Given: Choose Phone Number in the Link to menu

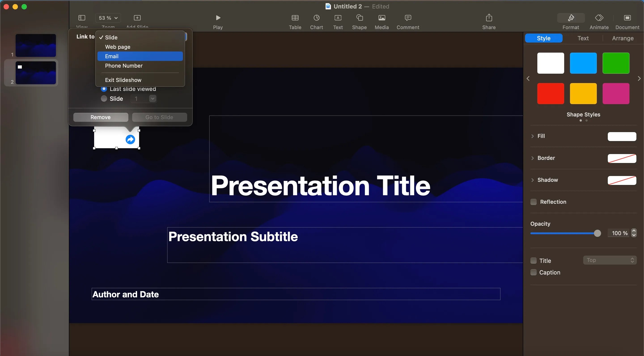Looking at the screenshot, I should [124, 66].
